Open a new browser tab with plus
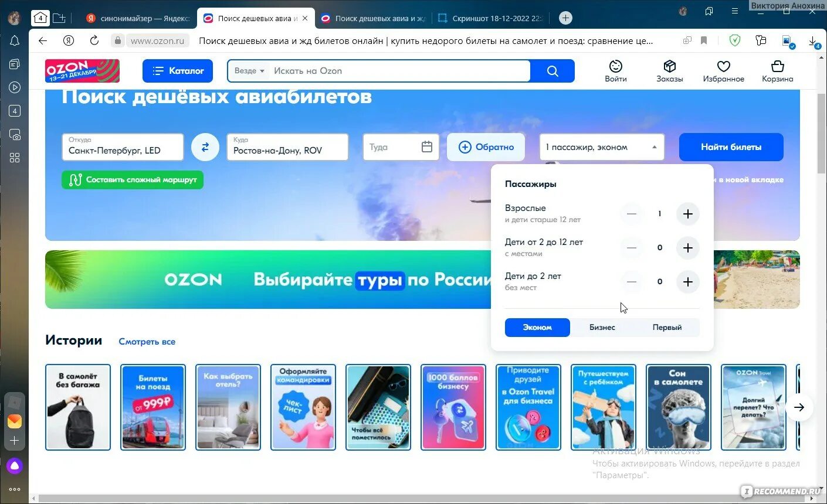 pyautogui.click(x=565, y=18)
